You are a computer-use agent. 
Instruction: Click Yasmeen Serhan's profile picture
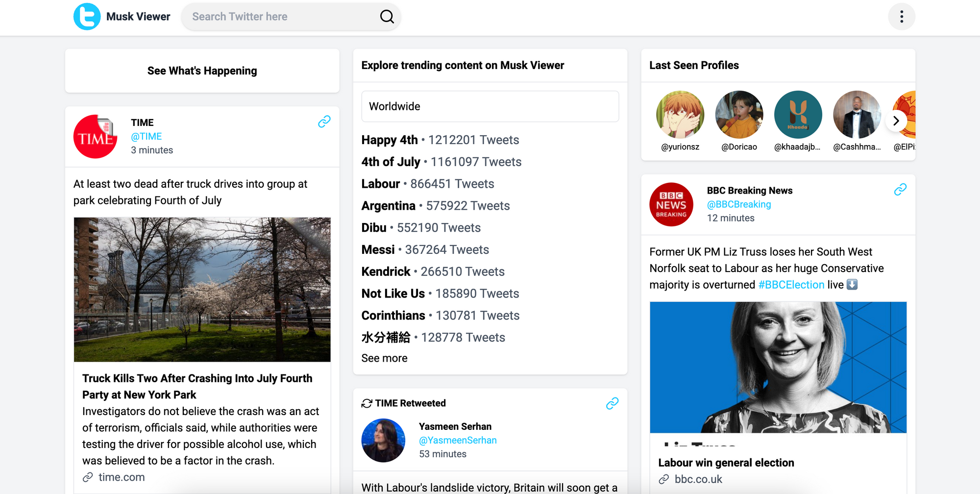tap(383, 440)
